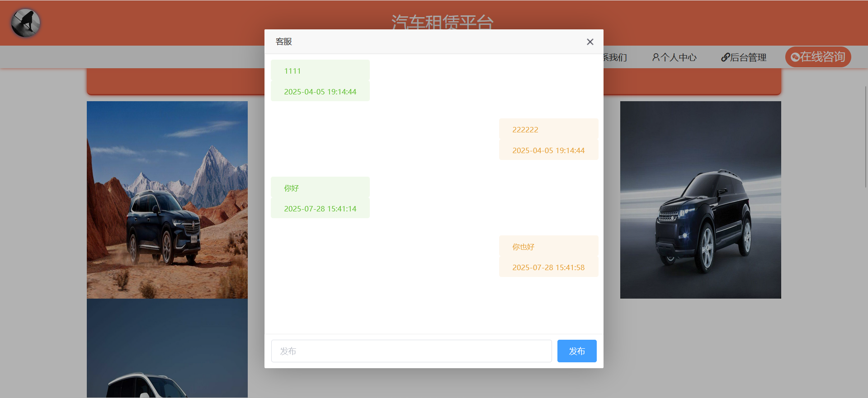Click the 客服 dialog title
This screenshot has height=398, width=868.
point(284,42)
